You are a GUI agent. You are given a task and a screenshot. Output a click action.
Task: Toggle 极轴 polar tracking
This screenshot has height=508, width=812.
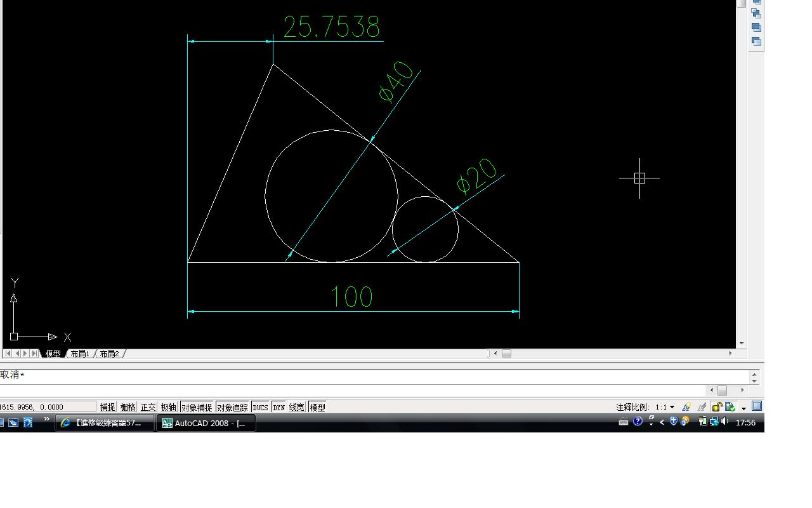(169, 407)
